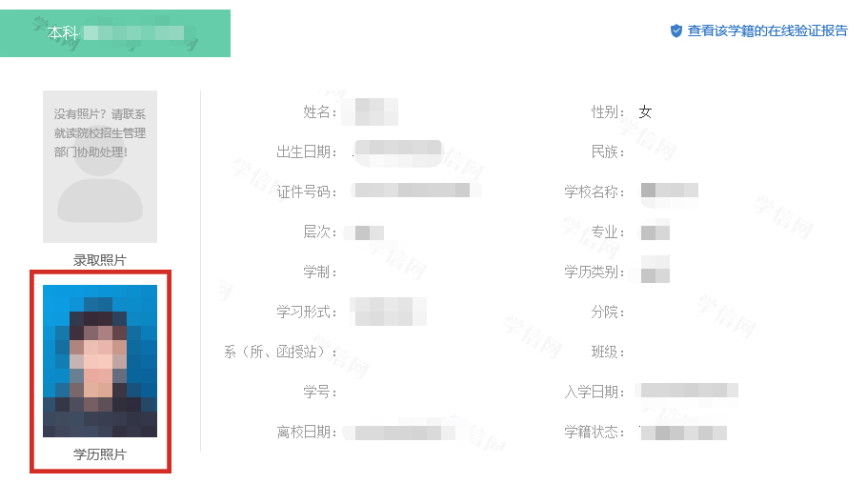This screenshot has width=867, height=504.
Task: Click the 专业 field label
Action: (607, 232)
